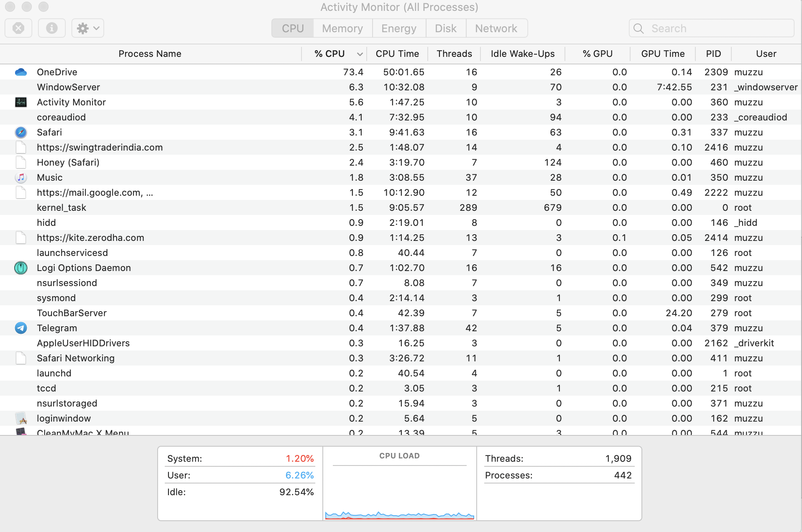802x532 pixels.
Task: Switch to the CPU tab
Action: pos(293,28)
